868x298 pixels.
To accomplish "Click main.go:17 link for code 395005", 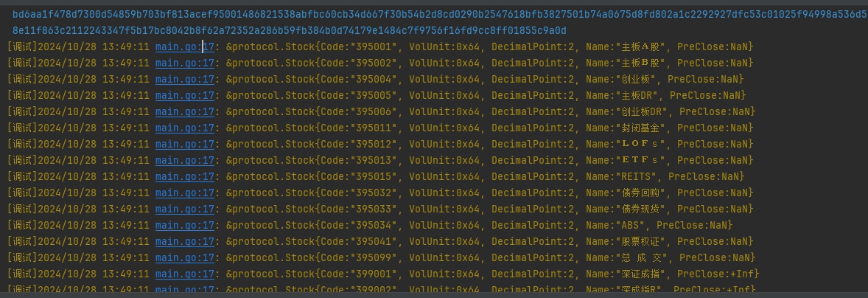I will [x=184, y=96].
